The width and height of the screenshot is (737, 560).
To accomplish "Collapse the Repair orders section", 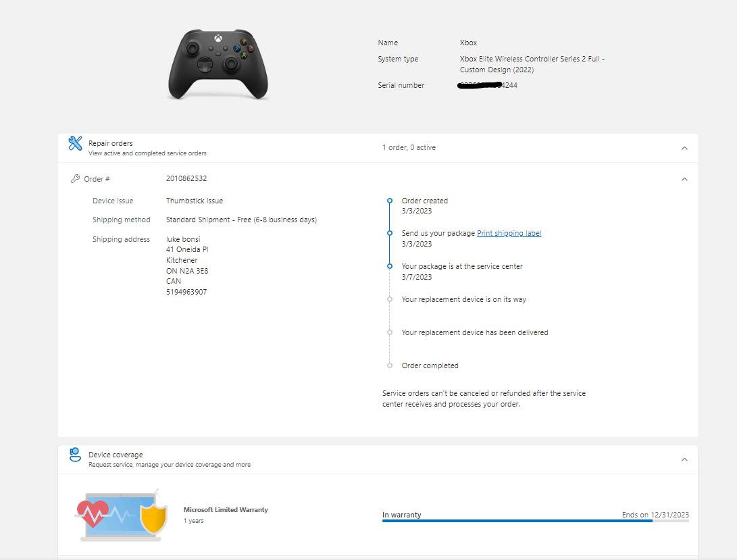I will pyautogui.click(x=684, y=148).
